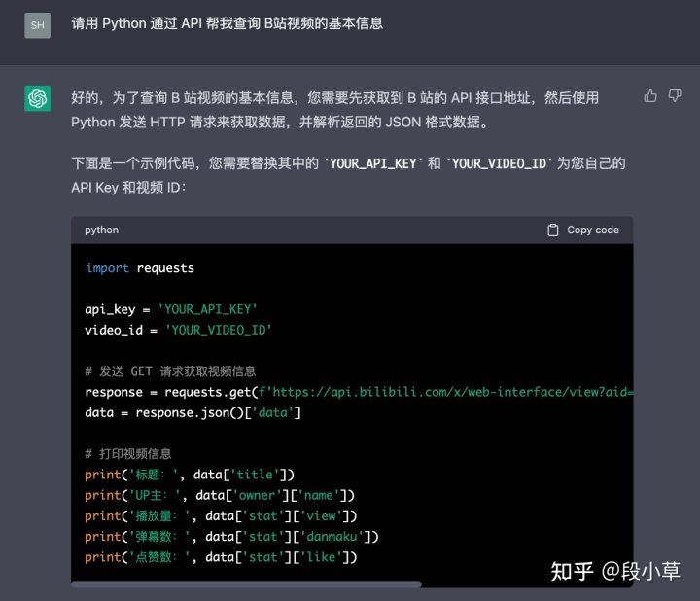Click the ChatGPT logo avatar
Screen dimensions: 700x601
tap(38, 98)
